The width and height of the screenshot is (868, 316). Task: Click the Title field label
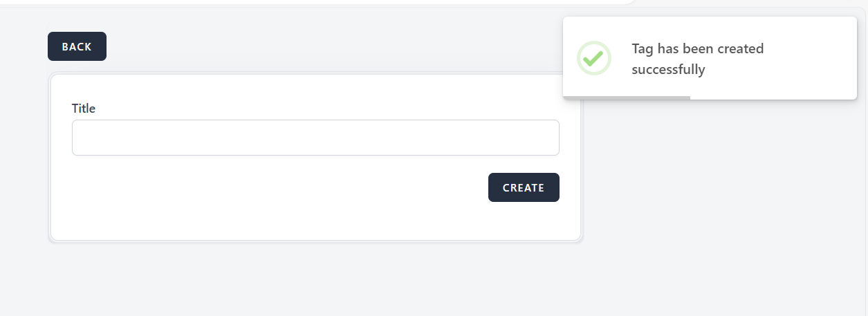tap(84, 109)
